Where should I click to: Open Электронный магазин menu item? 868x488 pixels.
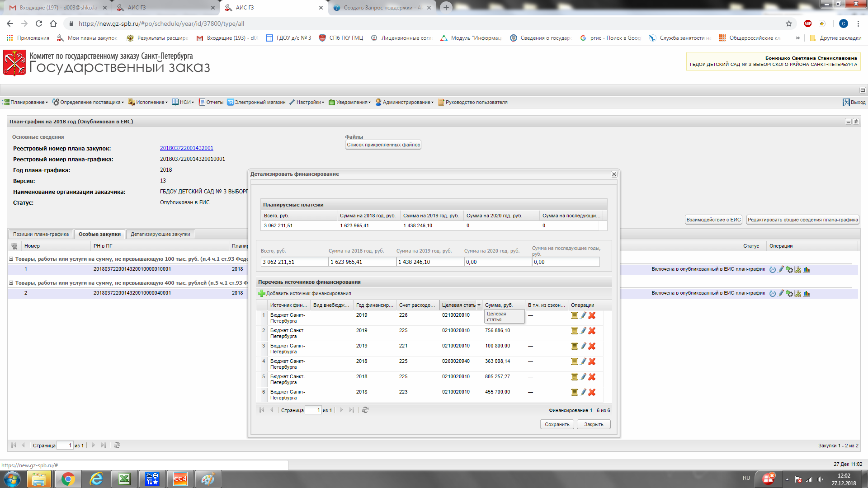tap(256, 102)
